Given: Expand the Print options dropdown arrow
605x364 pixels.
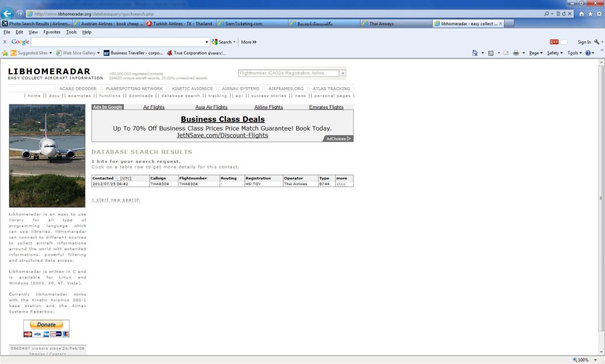Looking at the screenshot, I should (x=523, y=53).
